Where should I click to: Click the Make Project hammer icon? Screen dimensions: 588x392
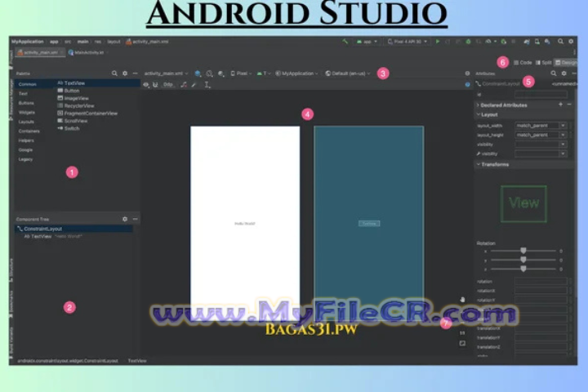(x=345, y=42)
